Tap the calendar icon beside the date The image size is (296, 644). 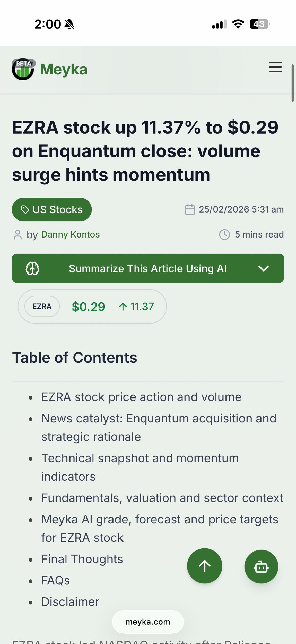[190, 209]
